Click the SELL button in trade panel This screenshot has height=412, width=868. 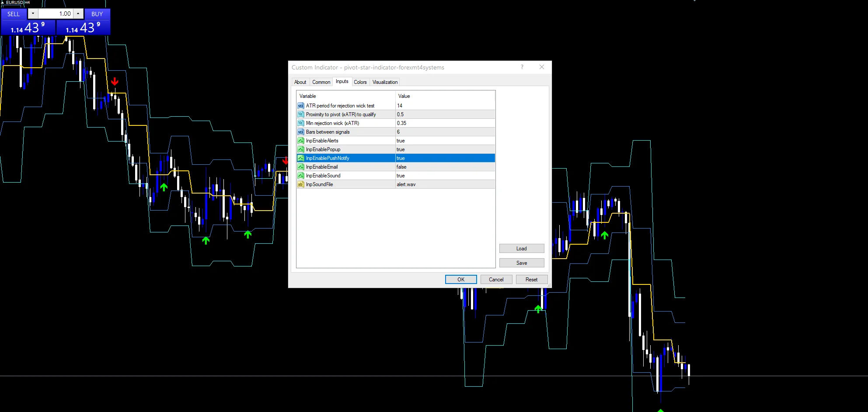[x=14, y=14]
